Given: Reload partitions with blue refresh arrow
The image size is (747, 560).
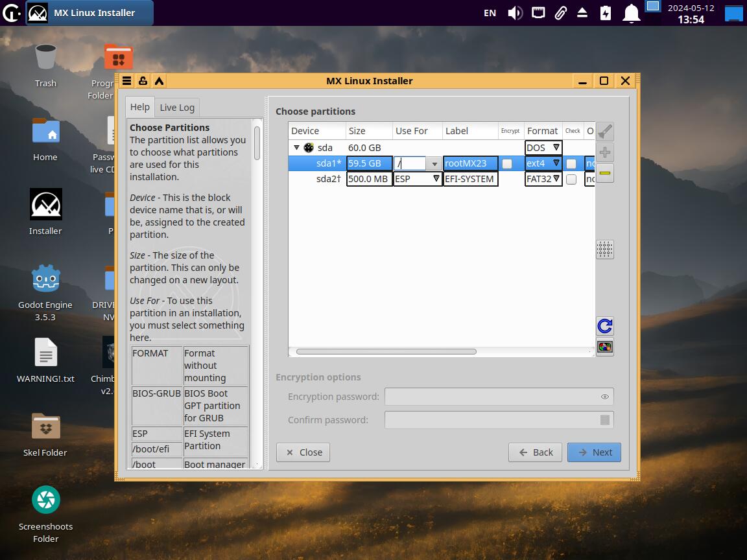Looking at the screenshot, I should (x=604, y=326).
